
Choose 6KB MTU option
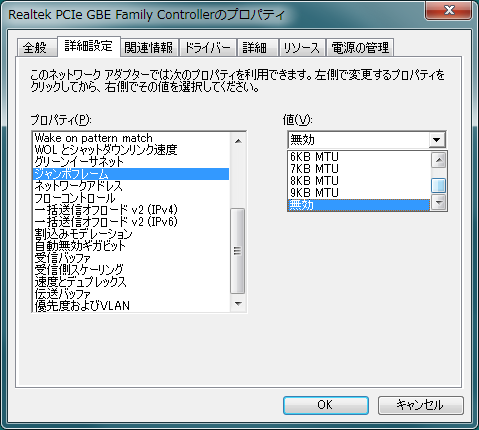(358, 157)
